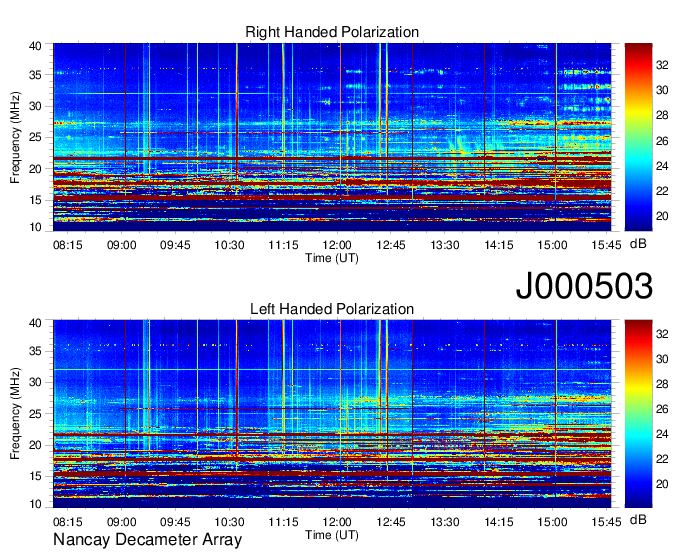Click the 09:00 time tick under Left Handed plot

121,522
